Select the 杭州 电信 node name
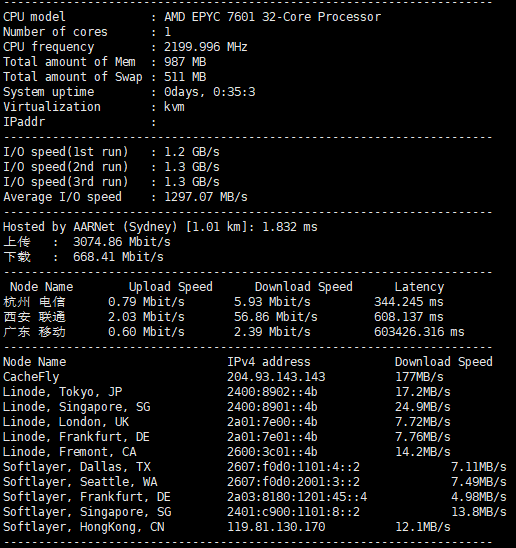The image size is (516, 548). [34, 302]
